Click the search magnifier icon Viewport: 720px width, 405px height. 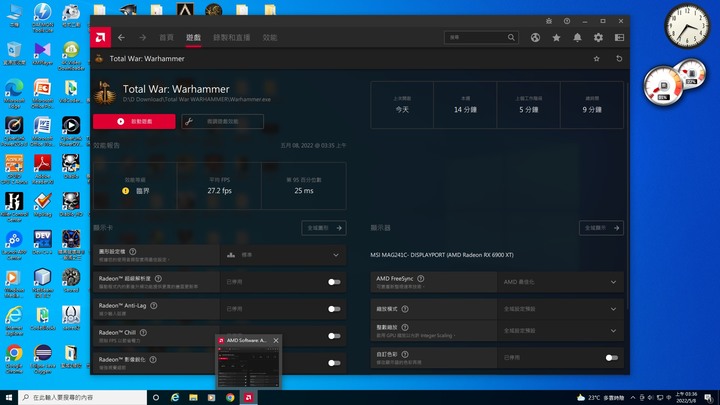click(x=511, y=38)
